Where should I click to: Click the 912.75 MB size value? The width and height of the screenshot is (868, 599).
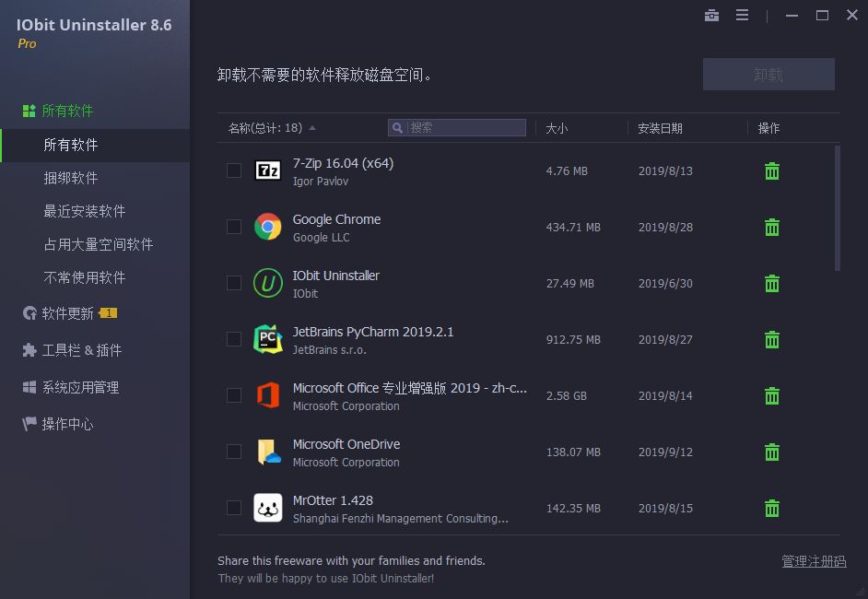point(573,339)
